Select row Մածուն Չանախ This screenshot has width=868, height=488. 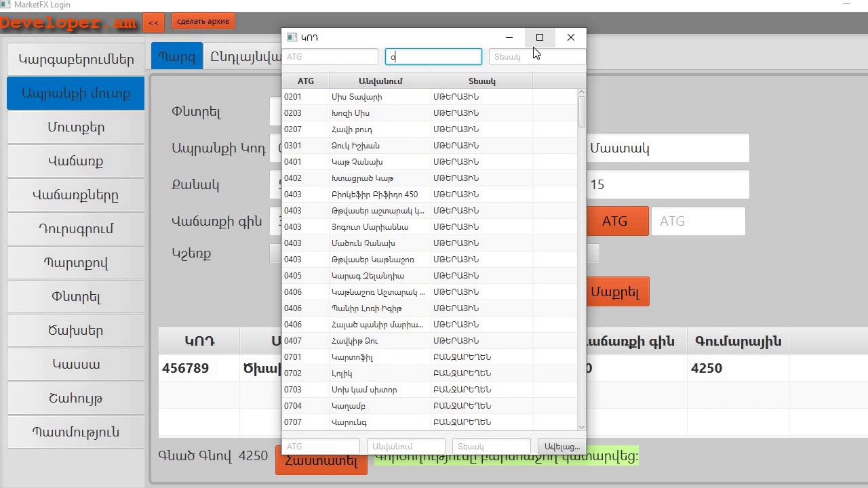[430, 243]
